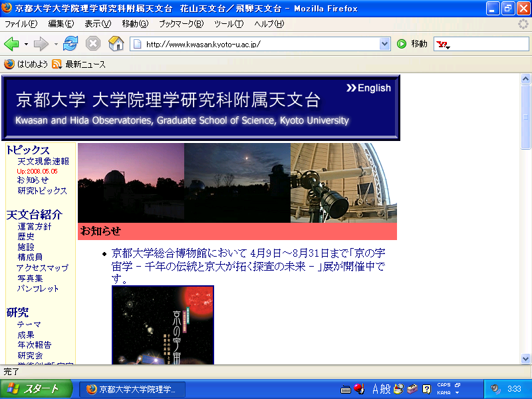Click the taskbar clock showing 3:33

[x=514, y=389]
